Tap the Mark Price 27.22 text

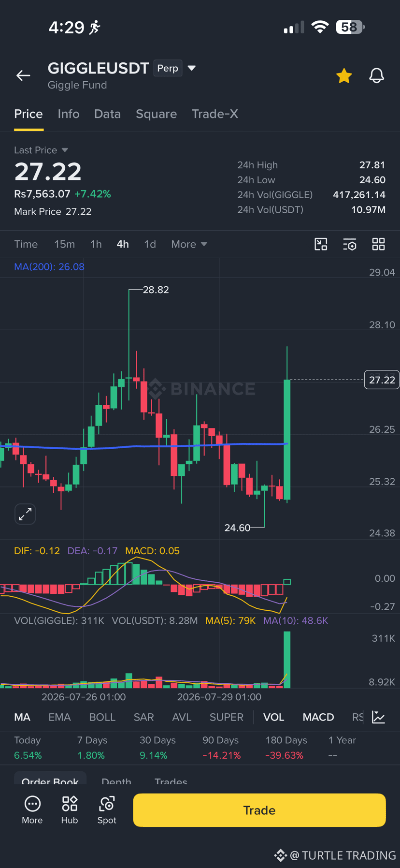pyautogui.click(x=53, y=212)
